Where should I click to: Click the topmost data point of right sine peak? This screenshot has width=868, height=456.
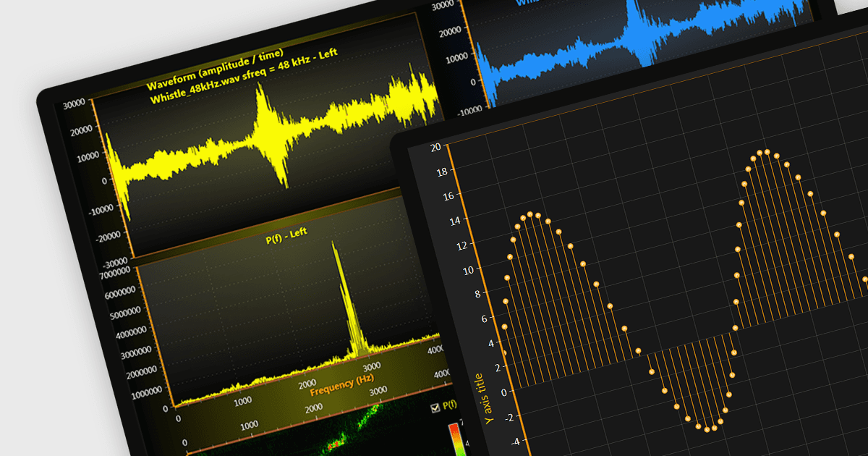click(767, 152)
